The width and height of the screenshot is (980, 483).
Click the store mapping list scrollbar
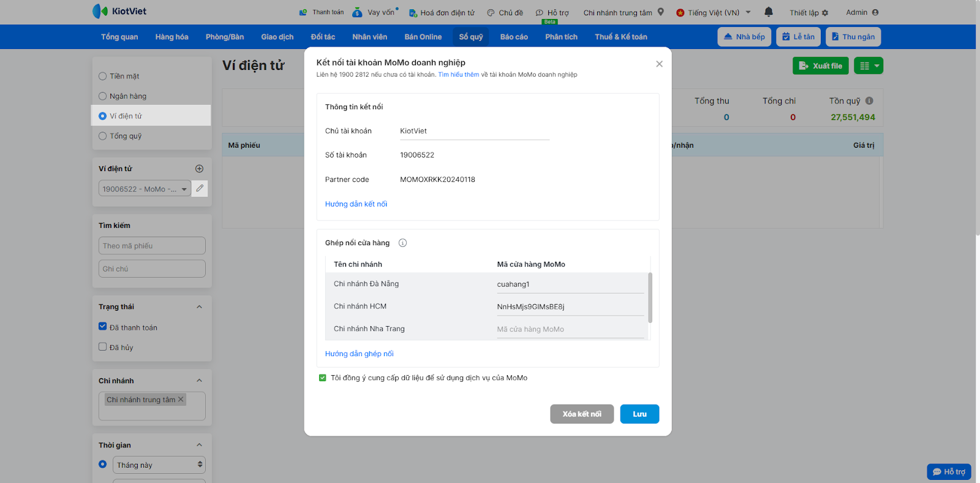tap(650, 297)
